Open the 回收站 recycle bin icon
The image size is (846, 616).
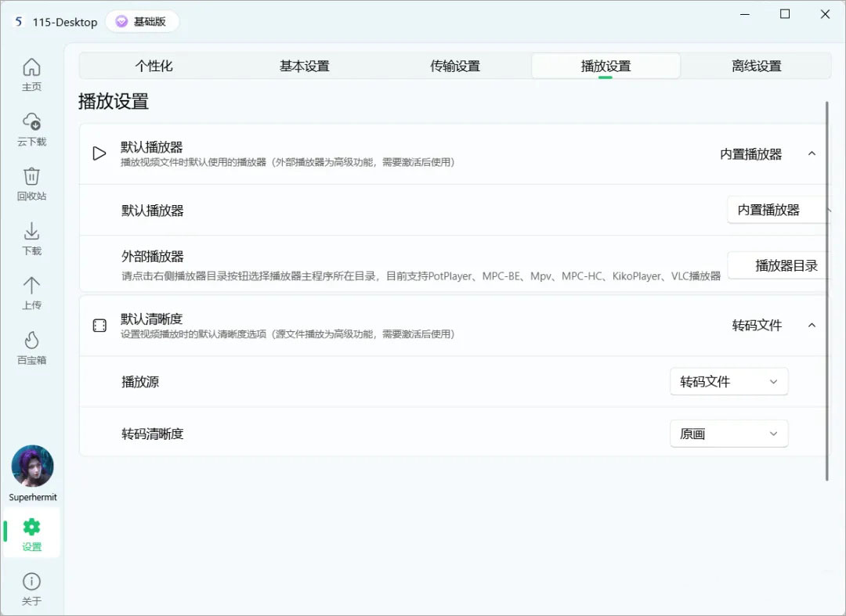click(31, 176)
